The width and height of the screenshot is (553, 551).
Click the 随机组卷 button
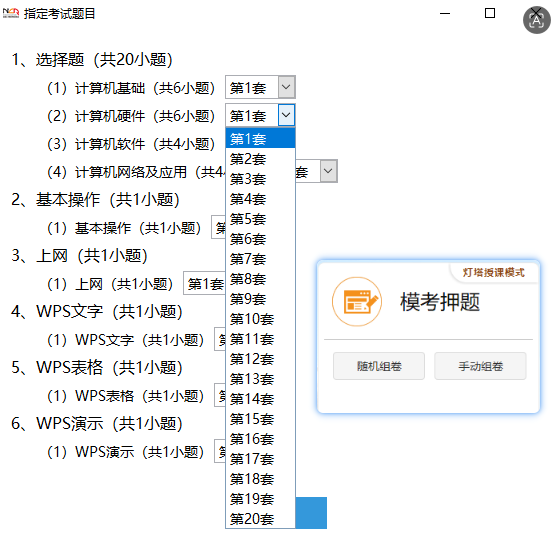point(379,366)
